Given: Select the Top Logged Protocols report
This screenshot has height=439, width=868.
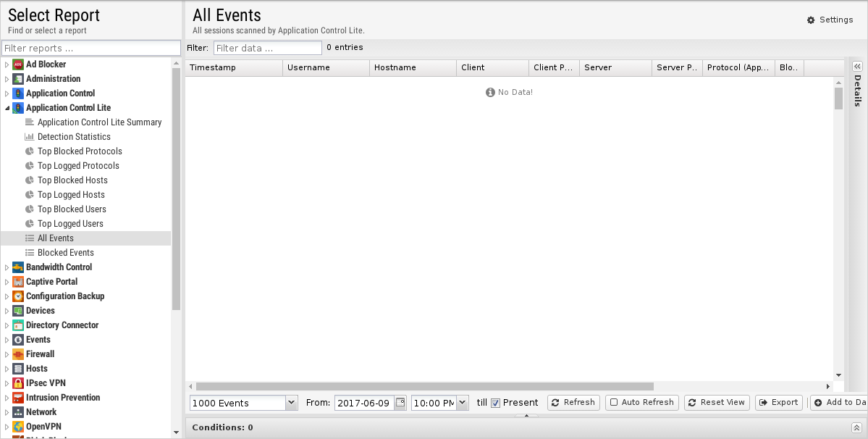Looking at the screenshot, I should coord(86,165).
